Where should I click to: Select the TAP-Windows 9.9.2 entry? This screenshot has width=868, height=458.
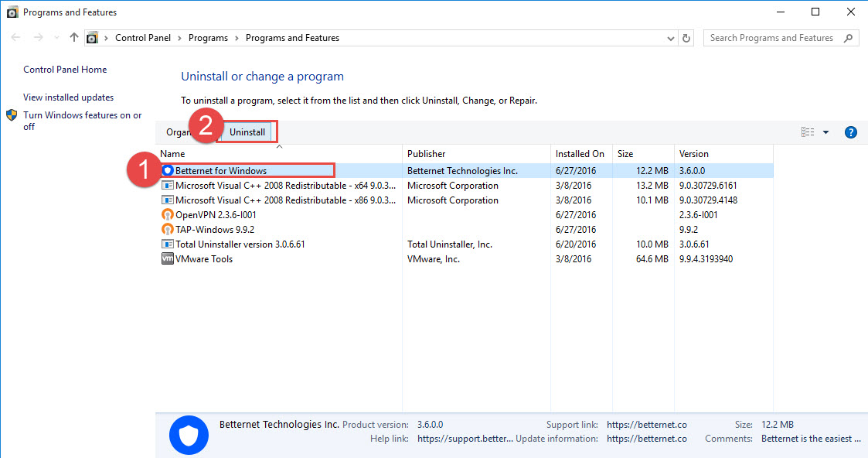tap(465, 229)
